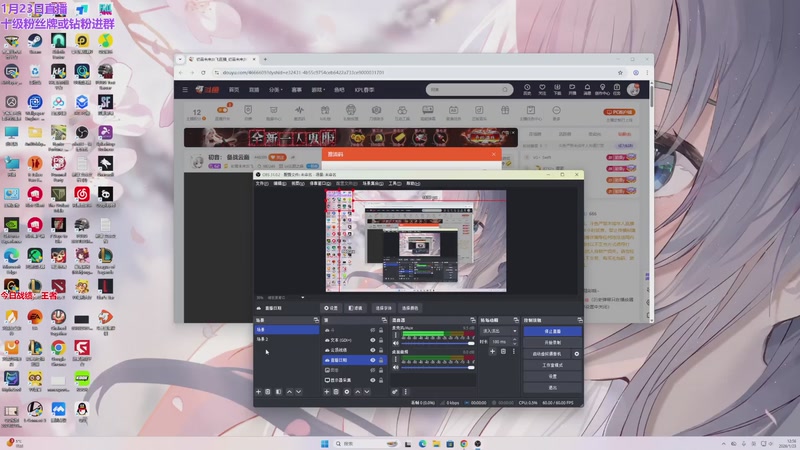
Task: Open OBS 工具 menu
Action: [395, 184]
